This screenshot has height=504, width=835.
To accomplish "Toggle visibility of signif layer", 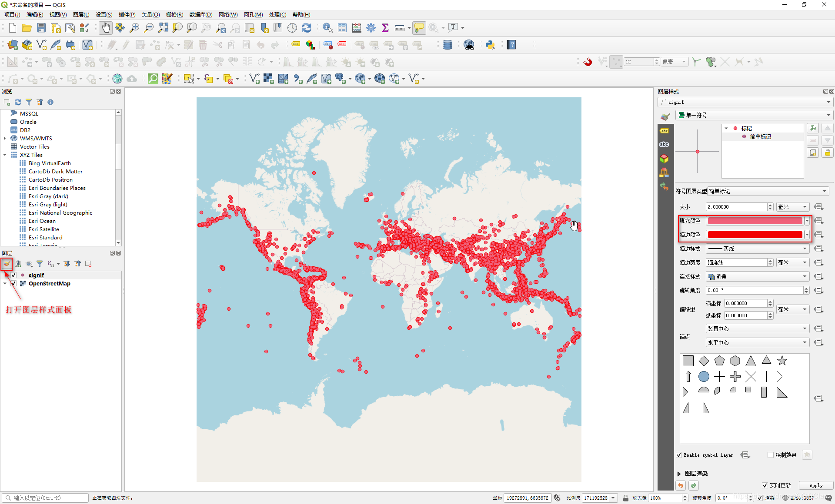I will click(x=13, y=275).
